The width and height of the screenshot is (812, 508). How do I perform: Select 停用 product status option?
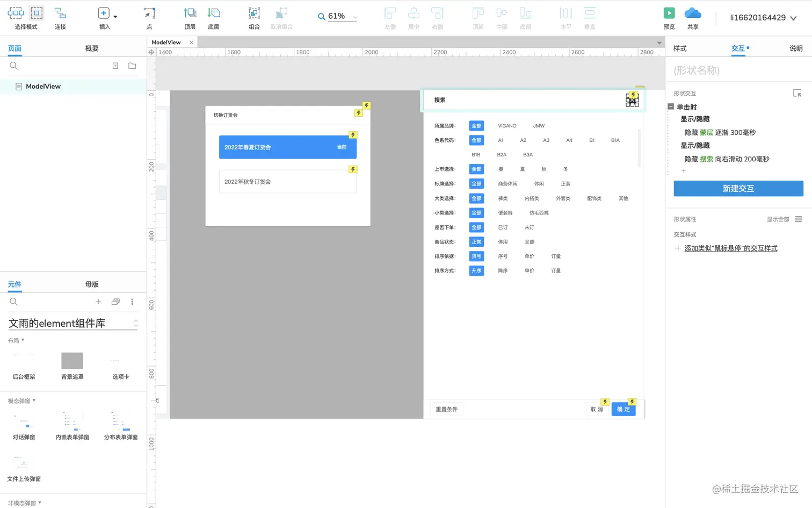pos(503,242)
